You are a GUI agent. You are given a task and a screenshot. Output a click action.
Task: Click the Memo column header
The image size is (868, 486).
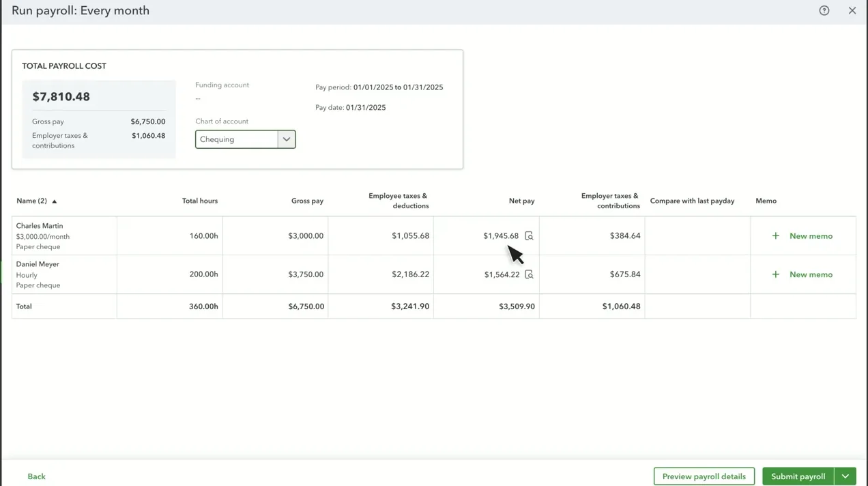click(766, 201)
